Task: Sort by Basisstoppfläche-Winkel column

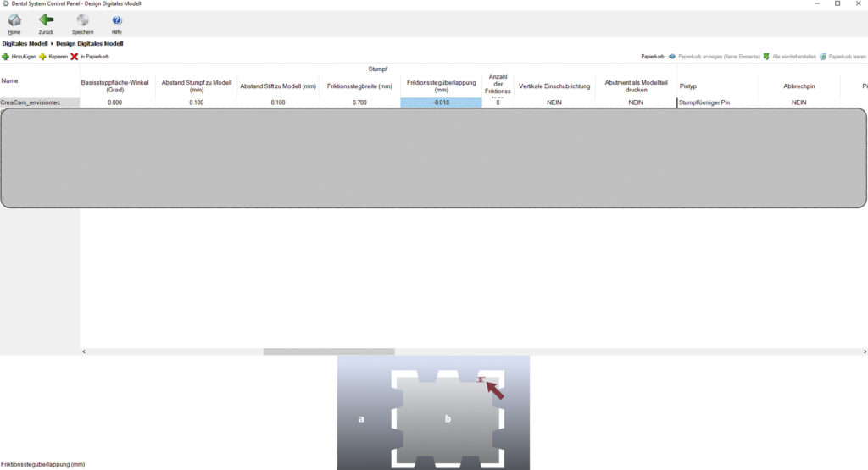Action: tap(114, 86)
